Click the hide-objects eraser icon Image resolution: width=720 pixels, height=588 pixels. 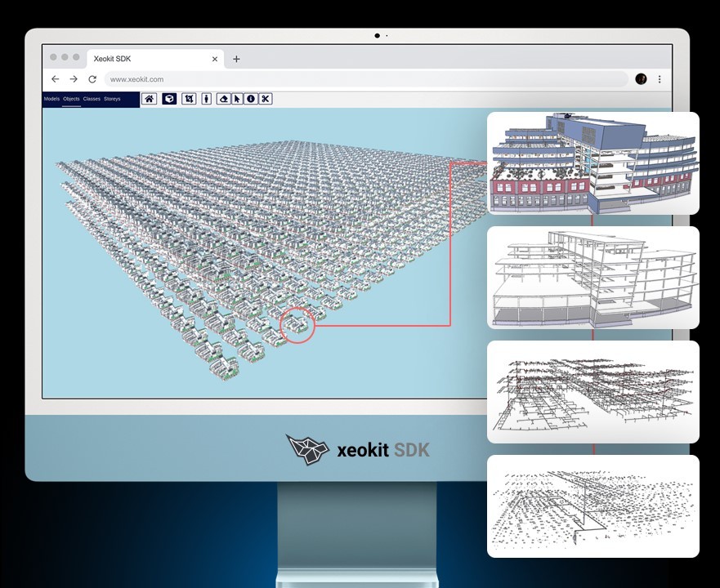tap(222, 98)
